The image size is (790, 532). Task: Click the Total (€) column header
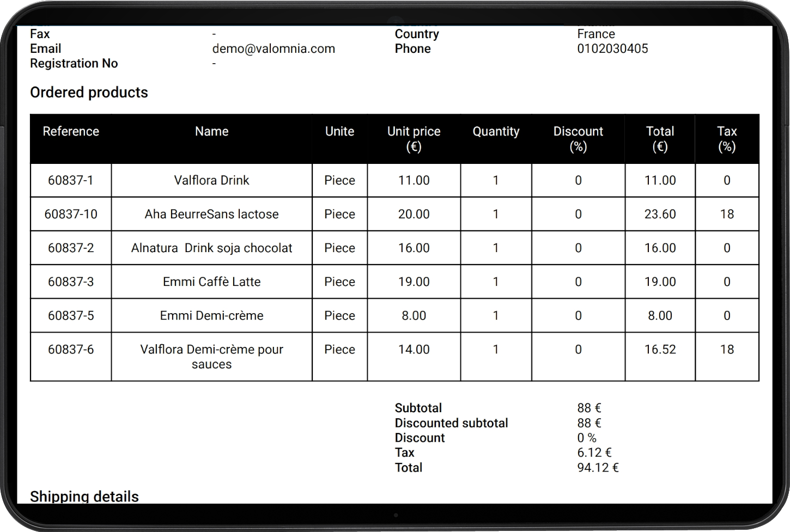point(660,139)
